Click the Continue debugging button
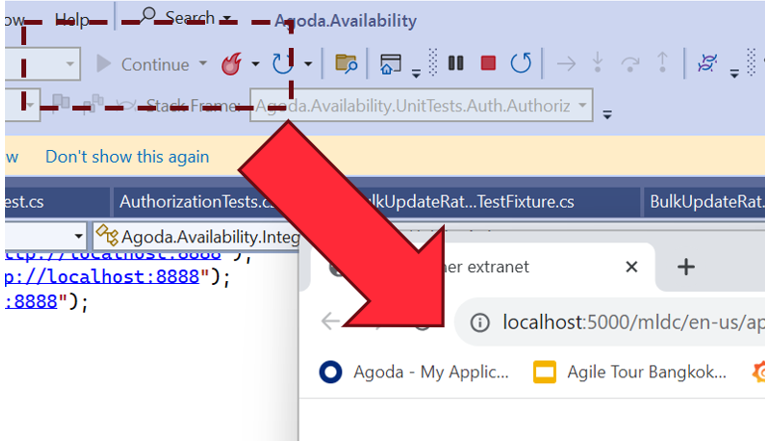The width and height of the screenshot is (765, 445). click(143, 64)
